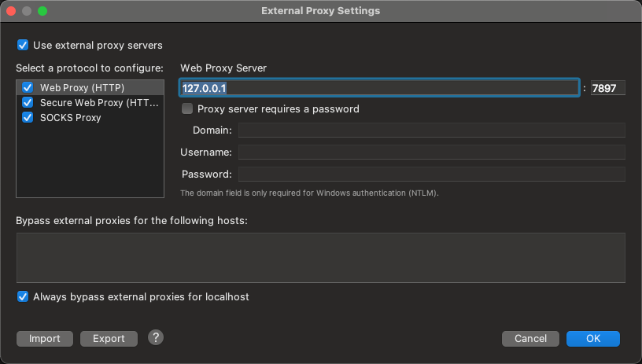Click the Import button

pos(45,339)
